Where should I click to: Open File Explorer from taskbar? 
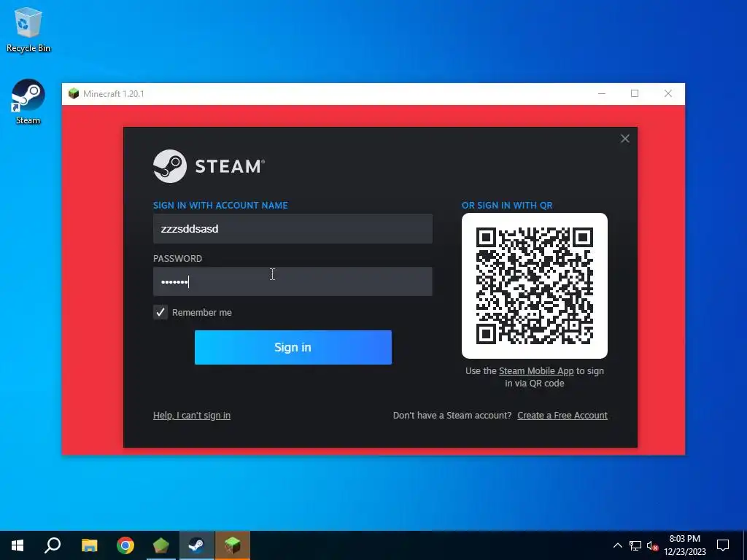pos(89,545)
